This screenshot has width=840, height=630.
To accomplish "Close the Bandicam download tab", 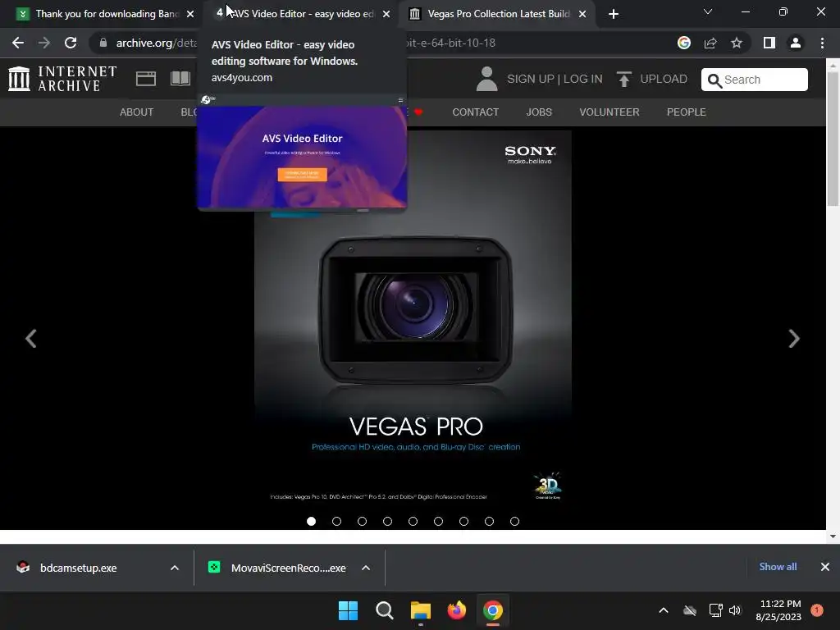I will 190,14.
